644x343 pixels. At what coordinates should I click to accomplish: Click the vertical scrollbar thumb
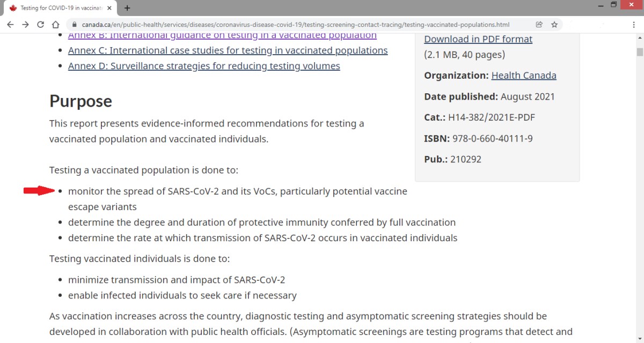640,52
